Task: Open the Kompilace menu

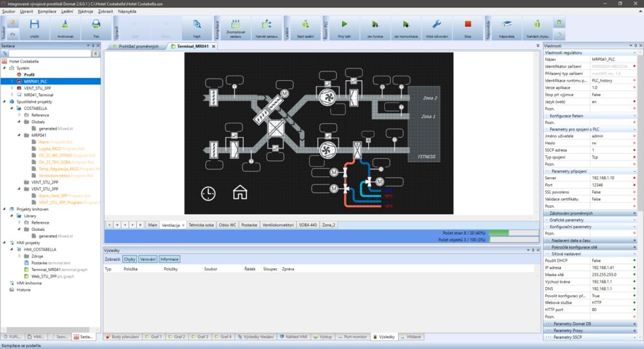Action: pyautogui.click(x=47, y=12)
